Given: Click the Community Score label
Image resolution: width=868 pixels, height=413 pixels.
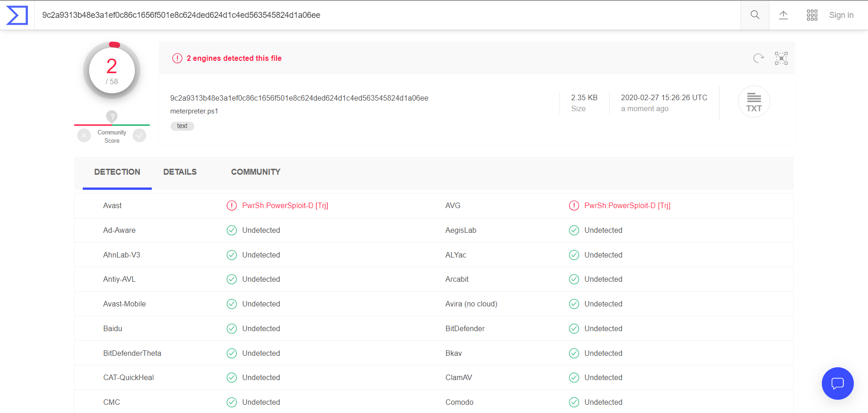Looking at the screenshot, I should pyautogui.click(x=112, y=136).
